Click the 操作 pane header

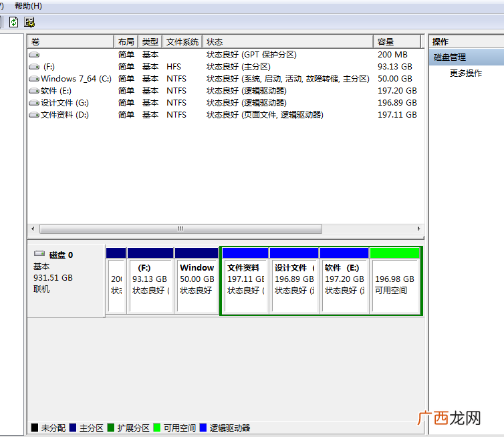467,42
